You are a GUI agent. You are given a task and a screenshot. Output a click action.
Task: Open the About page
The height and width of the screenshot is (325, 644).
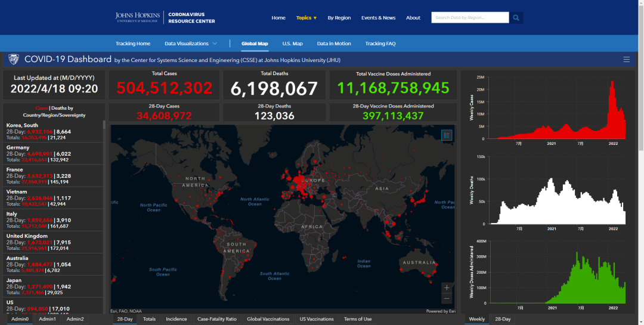pos(413,18)
